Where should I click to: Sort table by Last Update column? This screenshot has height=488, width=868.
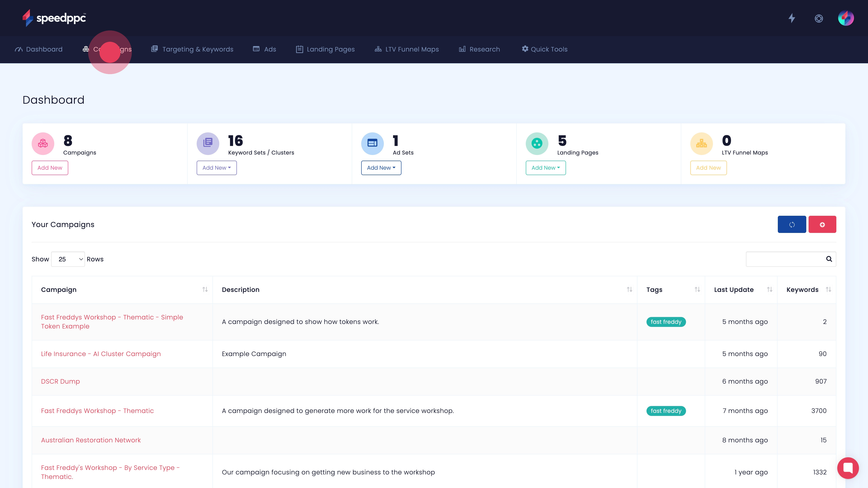[770, 289]
